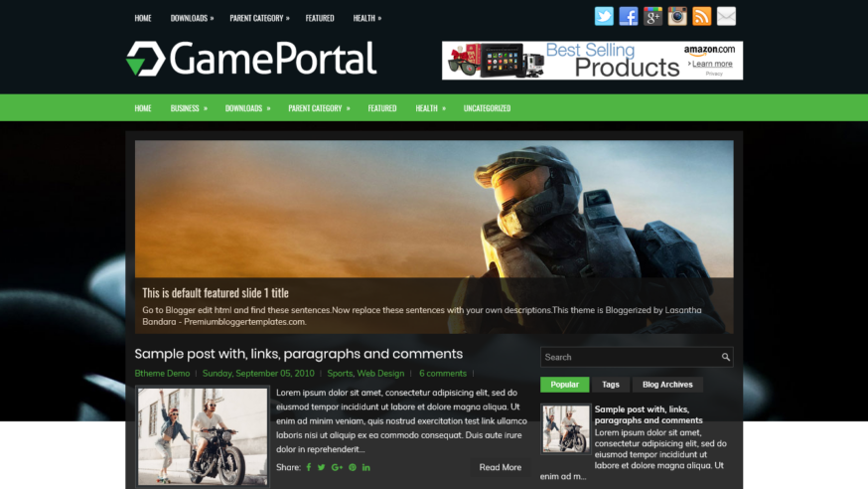Click the search magnifier icon
The width and height of the screenshot is (868, 489).
tap(725, 357)
